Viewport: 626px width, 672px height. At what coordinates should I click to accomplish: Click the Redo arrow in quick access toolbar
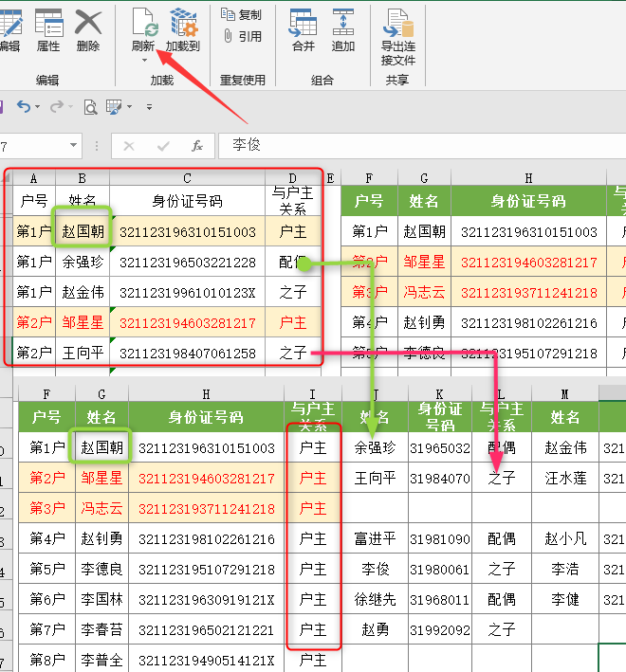[x=57, y=107]
